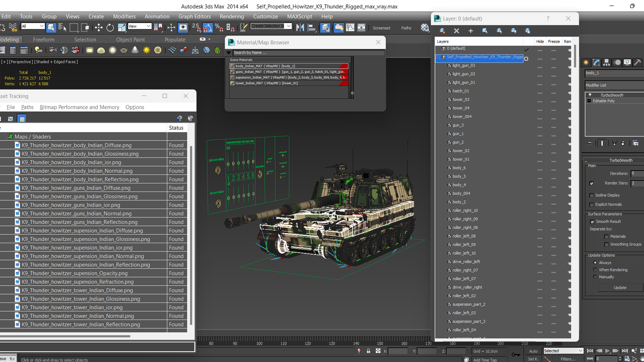Click the Paths toolbar button
Viewport: 644px width, 362px height.
click(x=406, y=28)
